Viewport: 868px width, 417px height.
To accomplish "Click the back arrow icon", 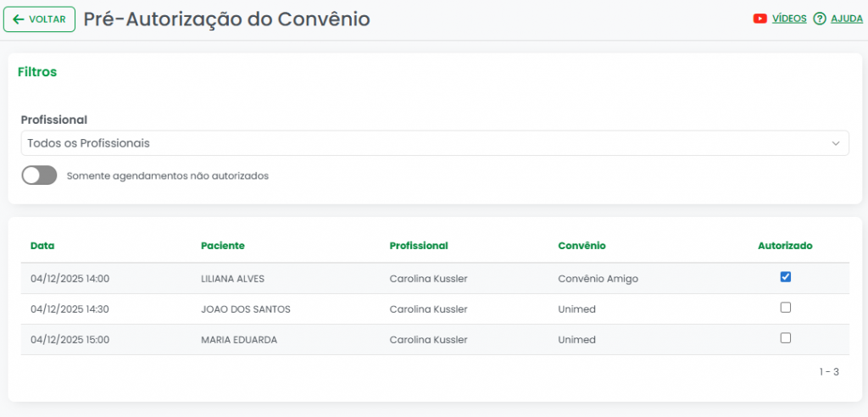I will pyautogui.click(x=19, y=19).
